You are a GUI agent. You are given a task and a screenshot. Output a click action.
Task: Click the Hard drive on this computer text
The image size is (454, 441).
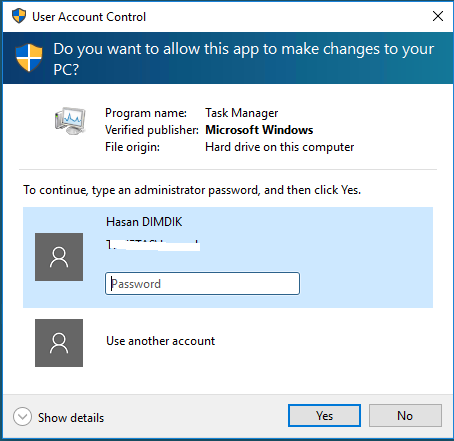pos(280,147)
